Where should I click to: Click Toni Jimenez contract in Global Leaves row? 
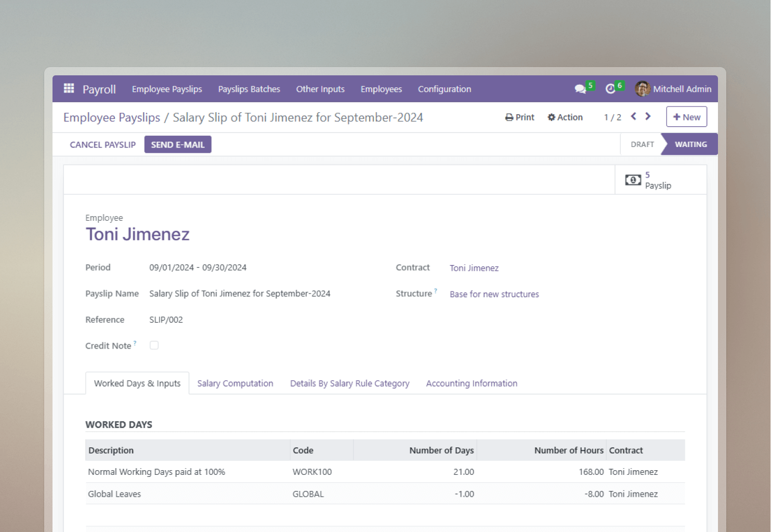(633, 494)
